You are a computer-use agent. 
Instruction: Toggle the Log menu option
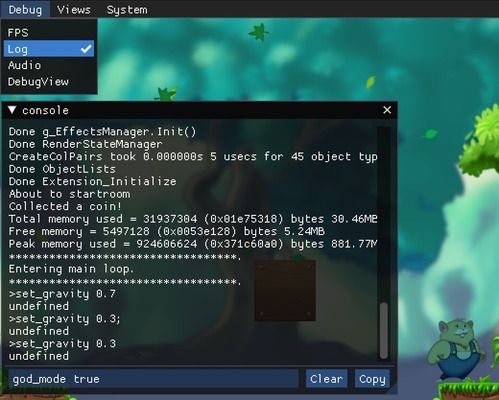(49, 49)
